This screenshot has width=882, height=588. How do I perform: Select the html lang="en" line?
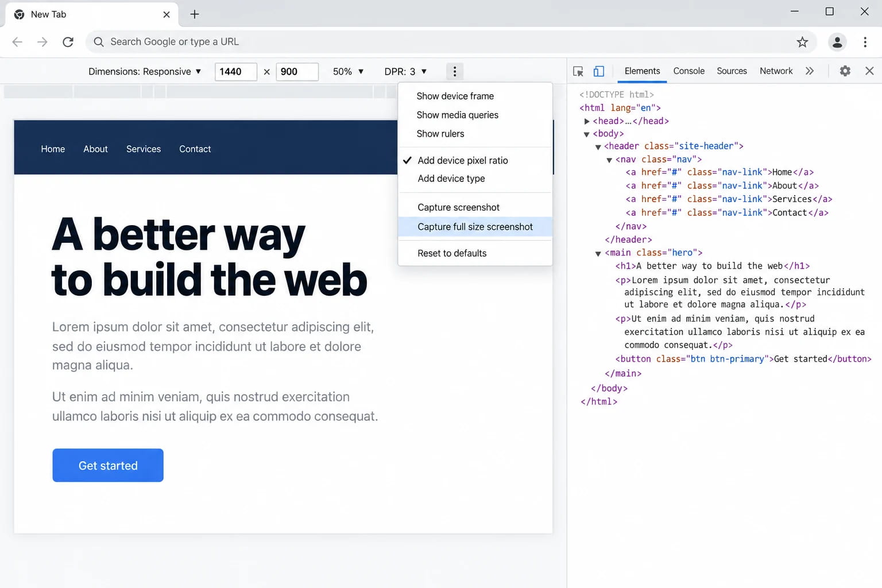click(620, 108)
